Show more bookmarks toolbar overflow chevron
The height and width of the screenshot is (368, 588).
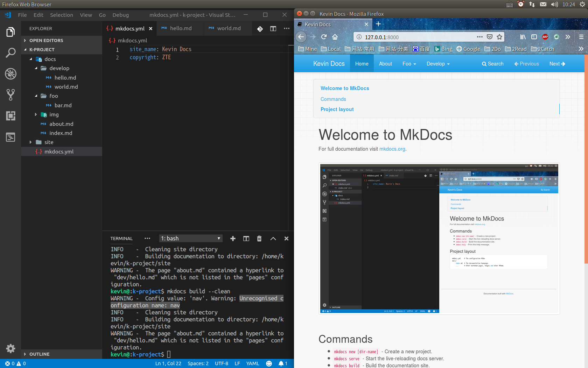click(x=581, y=49)
